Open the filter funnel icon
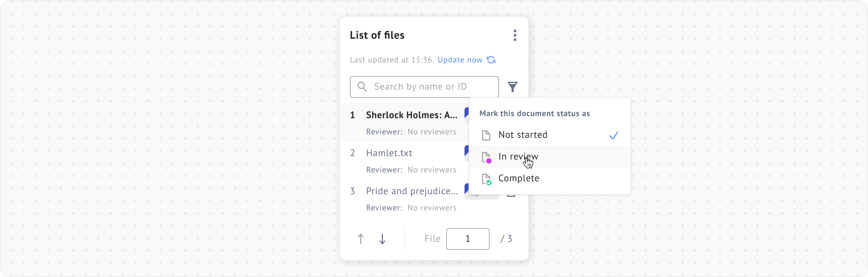Viewport: 868px width, 277px height. point(512,87)
